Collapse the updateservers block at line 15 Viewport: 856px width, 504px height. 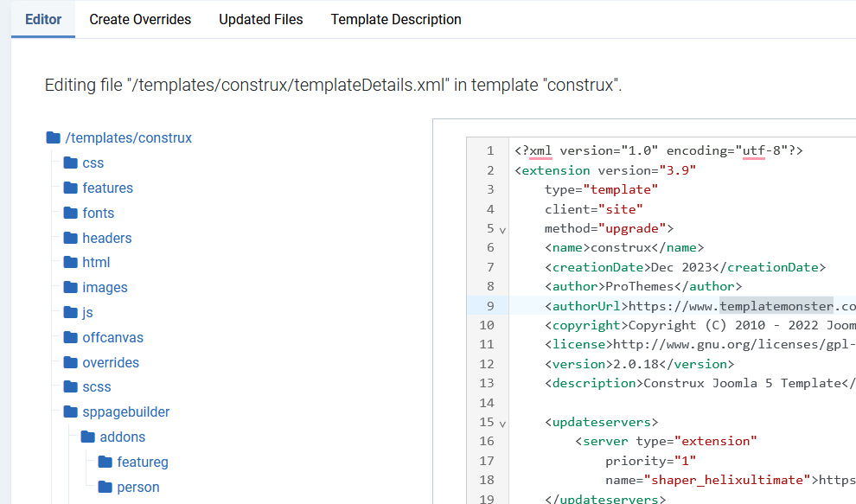[x=502, y=424]
